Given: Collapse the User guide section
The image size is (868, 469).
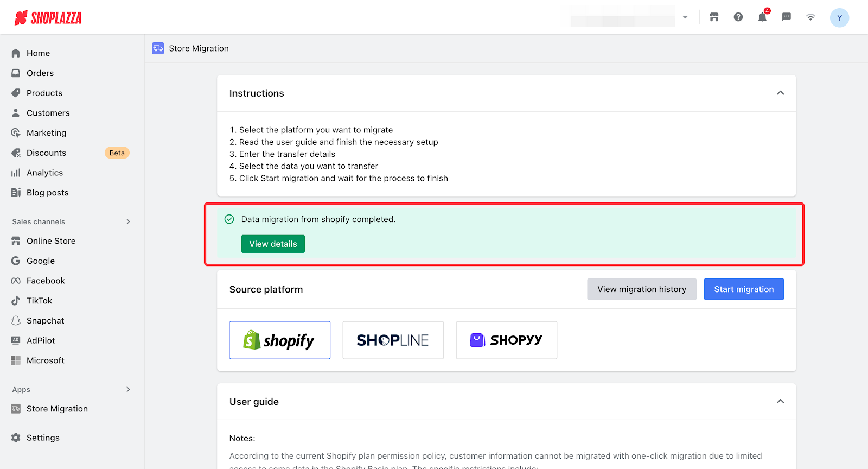Looking at the screenshot, I should [780, 401].
